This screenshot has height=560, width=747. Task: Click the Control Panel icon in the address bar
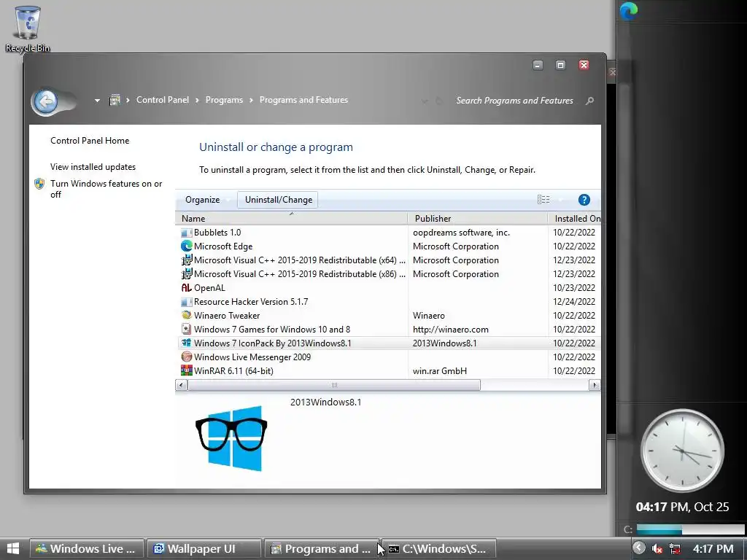115,100
